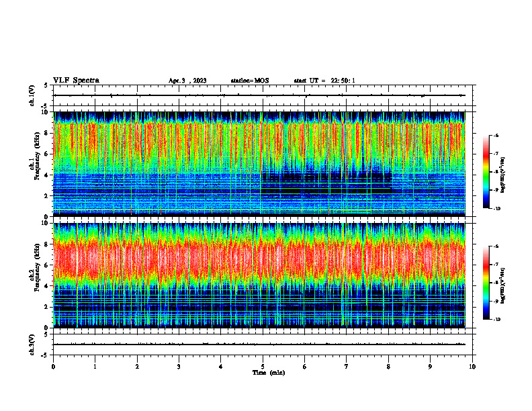The height and width of the screenshot is (411, 532).
Task: Click time axis tick label "3"
Action: [x=179, y=367]
